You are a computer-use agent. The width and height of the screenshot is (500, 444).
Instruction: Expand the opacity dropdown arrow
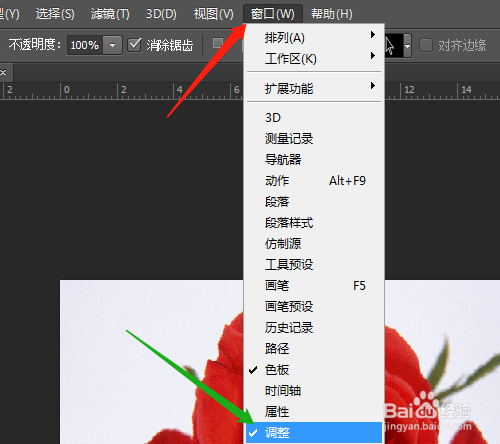(112, 45)
